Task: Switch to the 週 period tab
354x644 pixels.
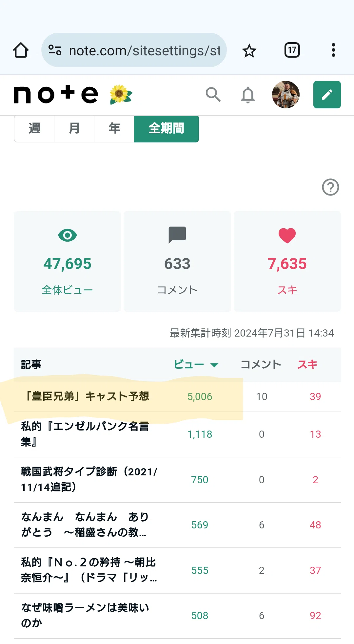Action: point(34,128)
